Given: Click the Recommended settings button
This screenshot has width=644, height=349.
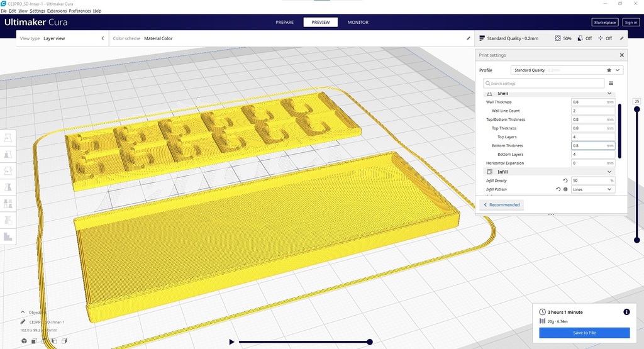Looking at the screenshot, I should point(501,205).
